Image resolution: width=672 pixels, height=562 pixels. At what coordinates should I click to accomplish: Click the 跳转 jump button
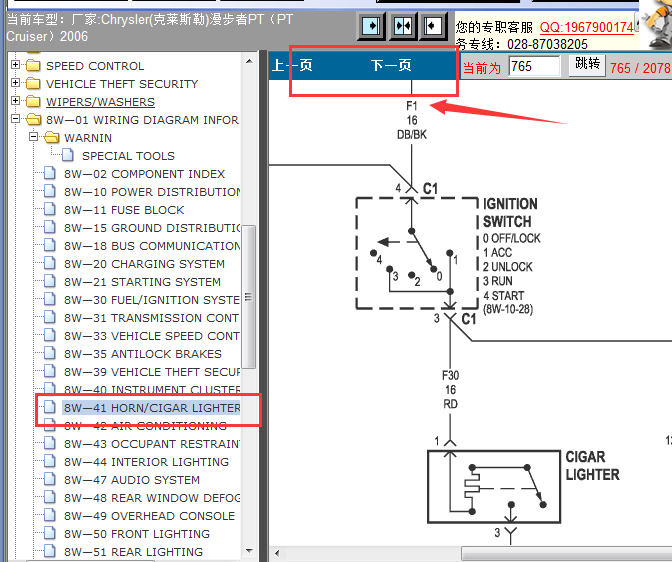pyautogui.click(x=587, y=65)
